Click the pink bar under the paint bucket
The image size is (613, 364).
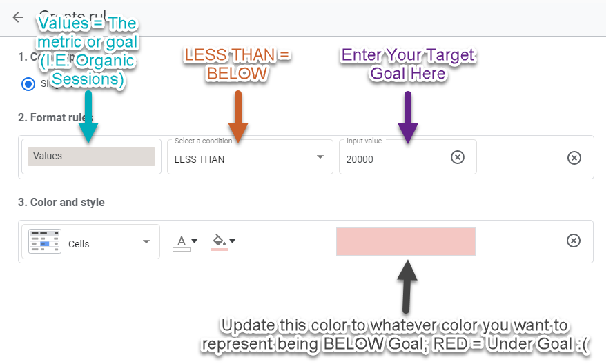tap(220, 249)
